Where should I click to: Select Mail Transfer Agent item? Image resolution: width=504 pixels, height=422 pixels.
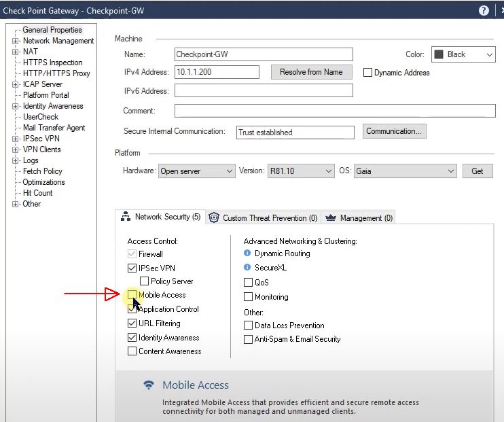click(x=54, y=128)
